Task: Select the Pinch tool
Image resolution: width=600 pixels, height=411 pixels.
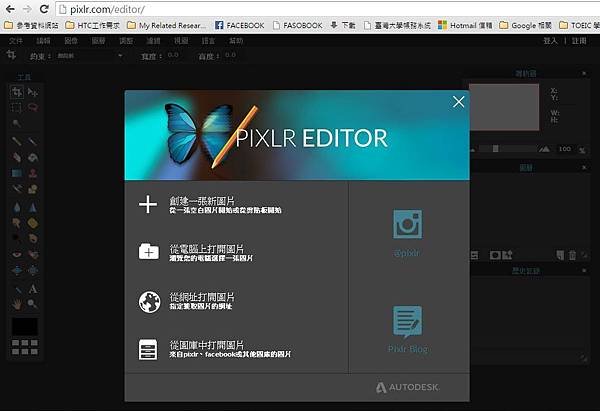Action: point(33,271)
